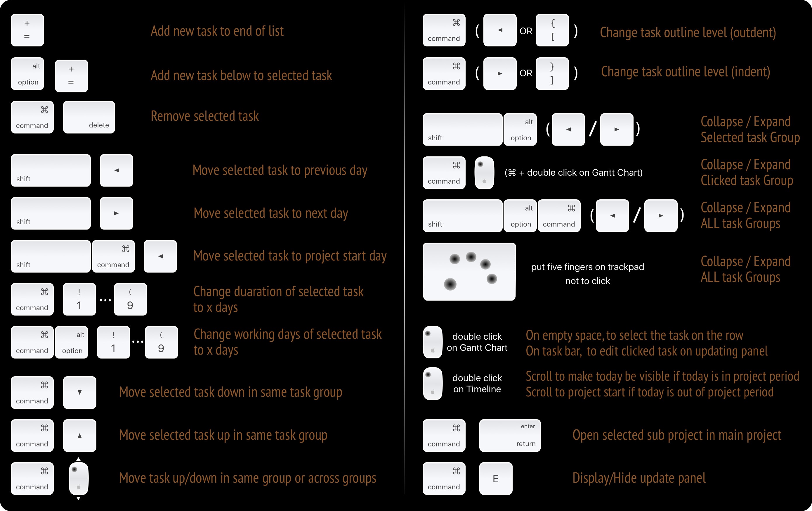Click 'Add new task to end of list' button

pyautogui.click(x=28, y=27)
